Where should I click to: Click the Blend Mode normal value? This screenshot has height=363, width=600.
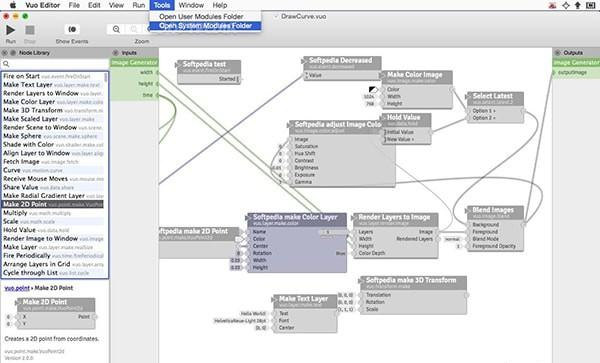click(x=452, y=239)
